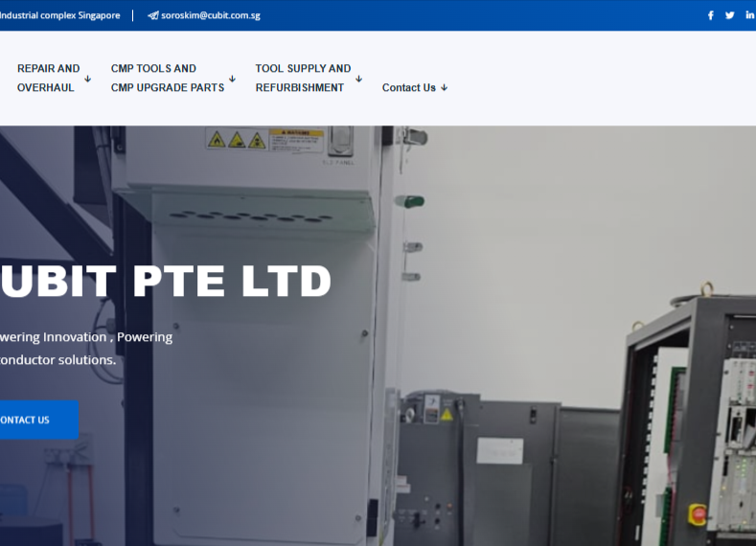The image size is (756, 546).
Task: Open the Contact Us nav menu
Action: 409,88
